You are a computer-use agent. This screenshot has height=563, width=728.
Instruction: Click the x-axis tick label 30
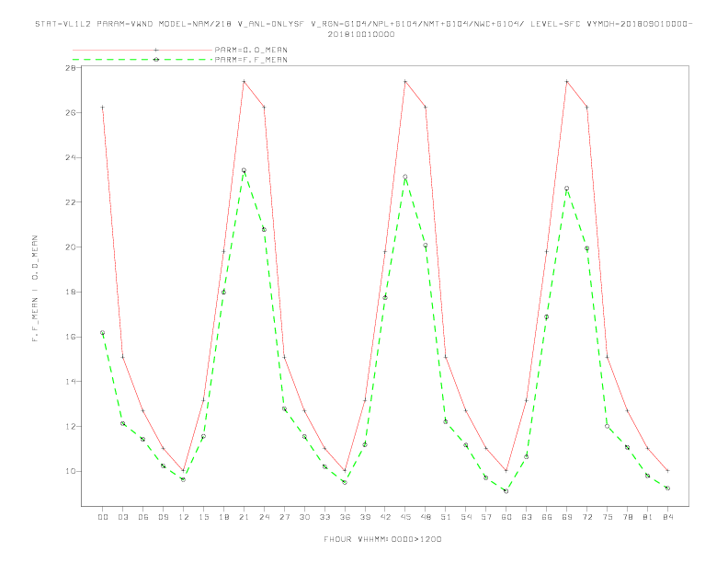pos(304,517)
